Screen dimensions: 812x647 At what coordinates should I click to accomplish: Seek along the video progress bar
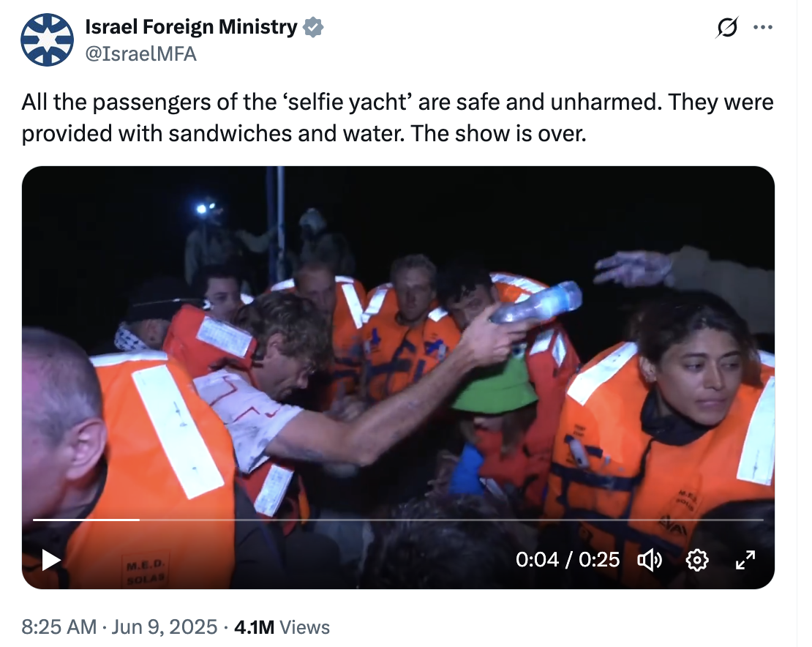point(398,519)
